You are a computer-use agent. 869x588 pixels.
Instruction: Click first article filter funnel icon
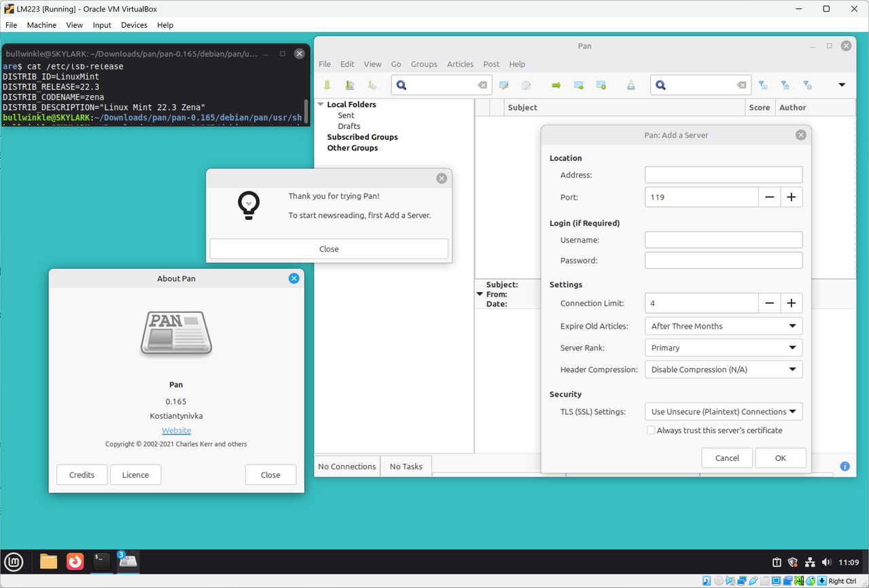tap(763, 86)
